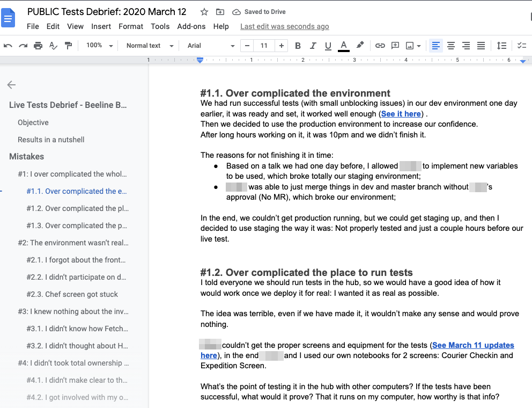Set right text alignment
Image resolution: width=532 pixels, height=408 pixels.
pyautogui.click(x=466, y=46)
